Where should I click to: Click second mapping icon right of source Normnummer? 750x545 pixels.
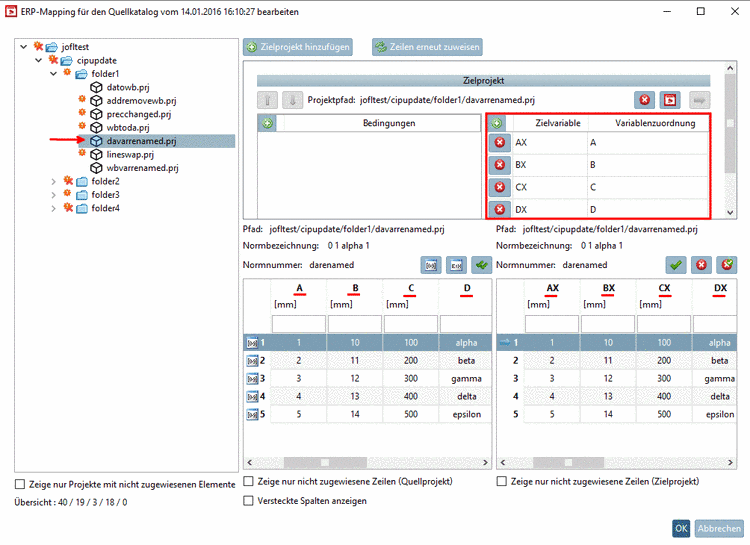click(456, 265)
